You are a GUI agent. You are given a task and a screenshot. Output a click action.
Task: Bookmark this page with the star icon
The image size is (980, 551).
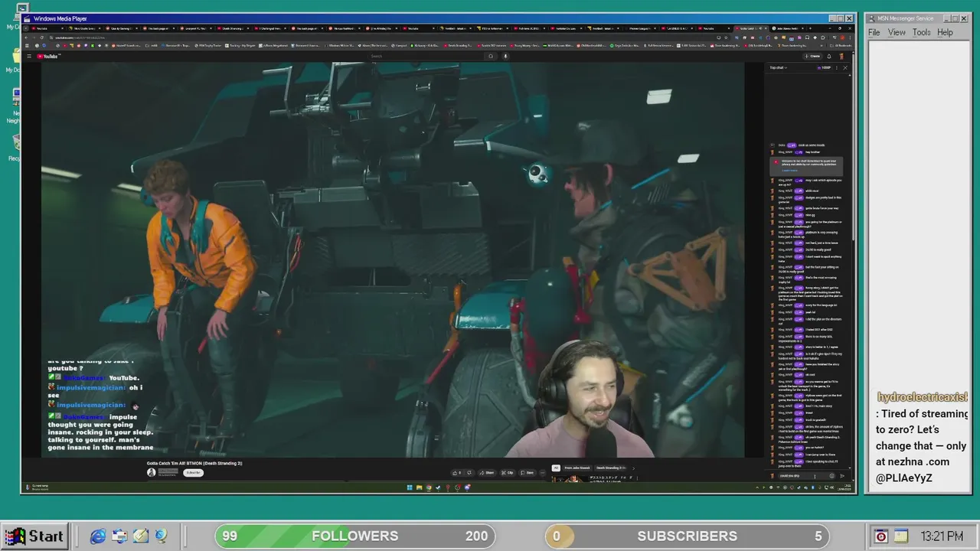click(726, 37)
